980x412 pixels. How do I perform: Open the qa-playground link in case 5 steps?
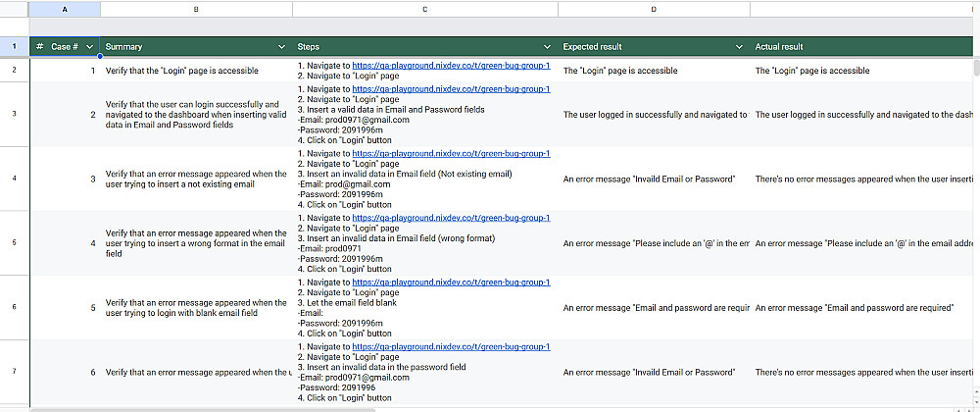click(x=451, y=283)
